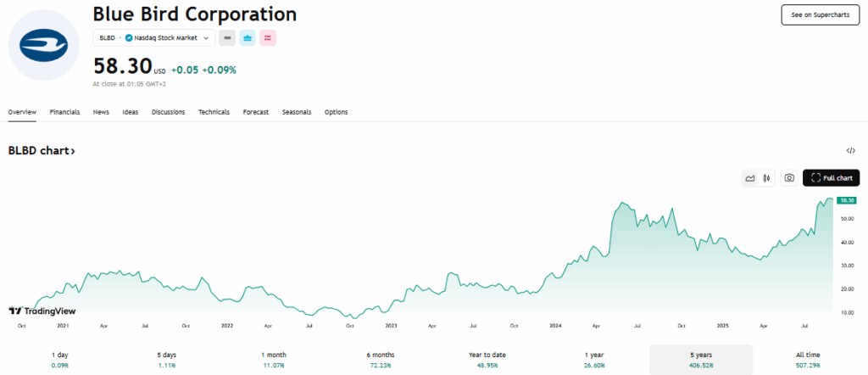Click the 2024 label on time axis
Screen dimensions: 868x375
point(554,326)
